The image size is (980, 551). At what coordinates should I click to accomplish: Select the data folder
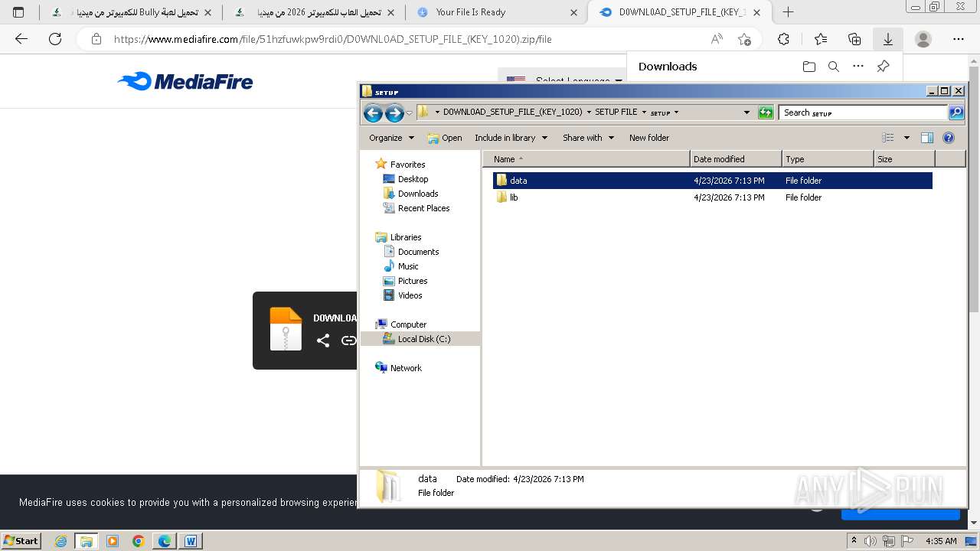point(712,181)
